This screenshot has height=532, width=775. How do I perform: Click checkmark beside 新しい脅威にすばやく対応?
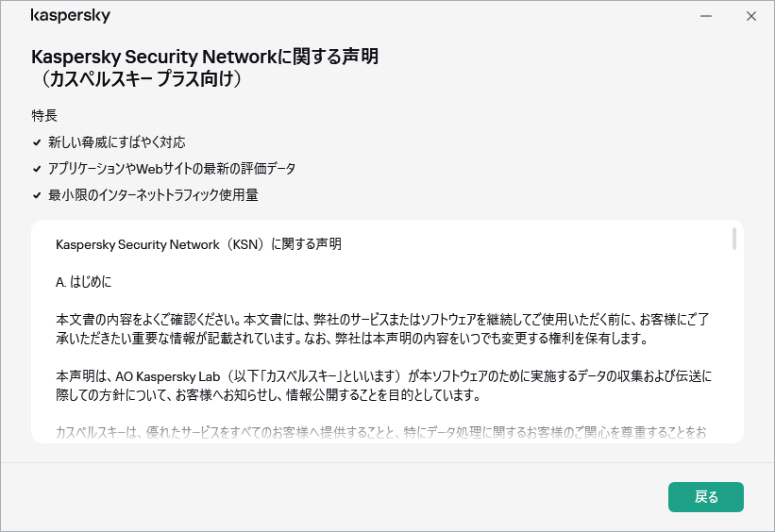pyautogui.click(x=36, y=142)
